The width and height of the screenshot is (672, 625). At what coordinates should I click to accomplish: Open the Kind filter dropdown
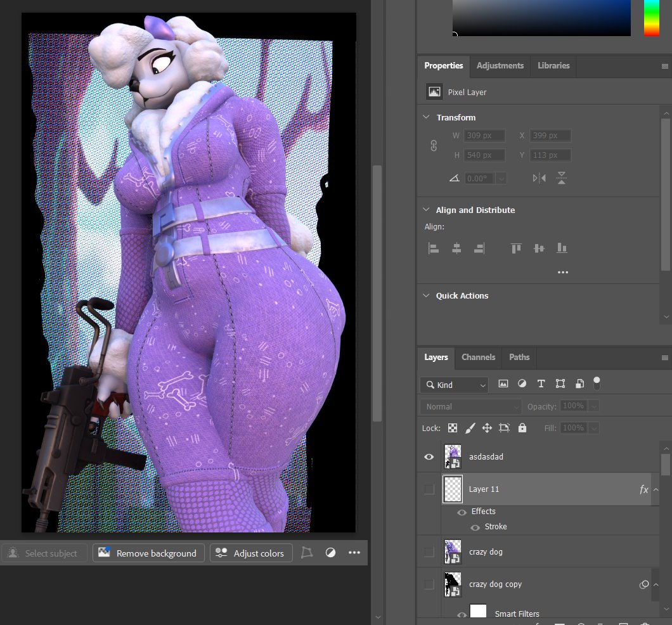[x=455, y=385]
